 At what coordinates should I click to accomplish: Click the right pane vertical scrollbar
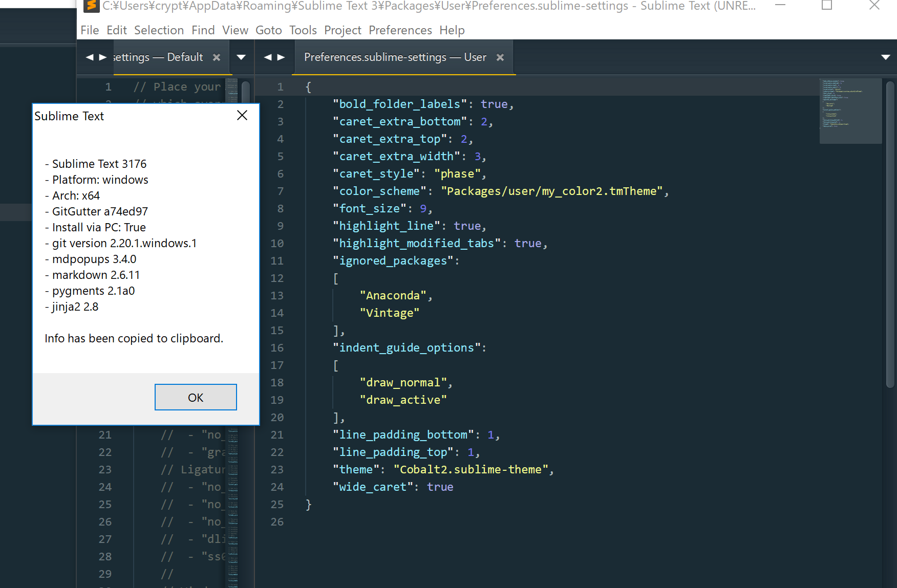[890, 234]
